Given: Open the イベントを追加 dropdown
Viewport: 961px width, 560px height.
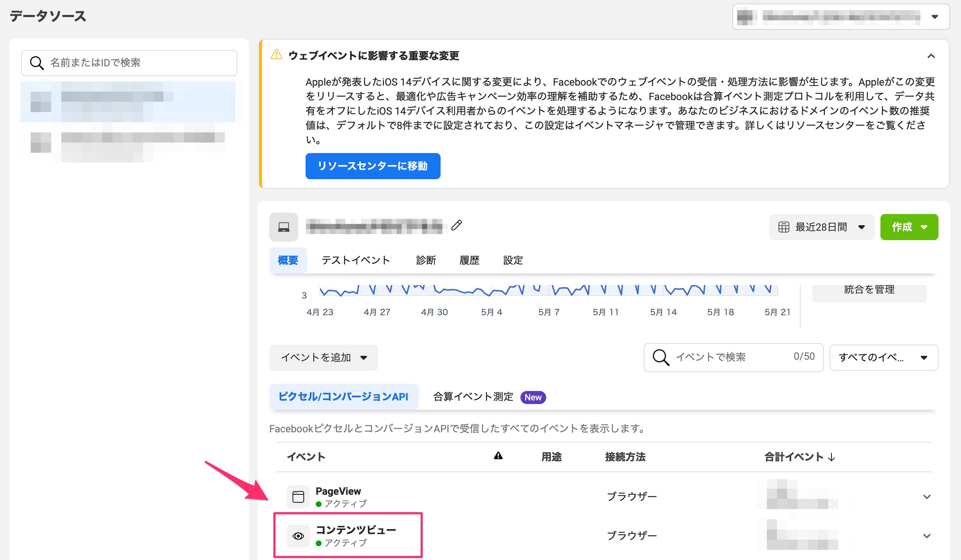Looking at the screenshot, I should pyautogui.click(x=323, y=358).
